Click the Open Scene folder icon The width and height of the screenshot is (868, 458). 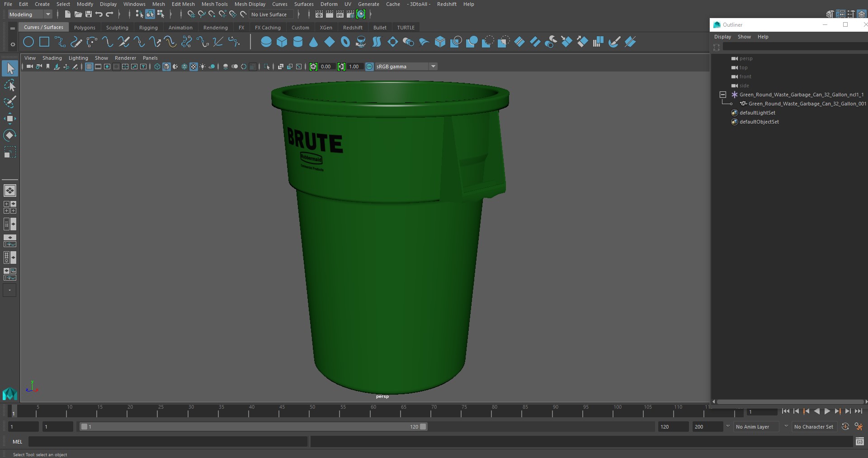tap(78, 14)
